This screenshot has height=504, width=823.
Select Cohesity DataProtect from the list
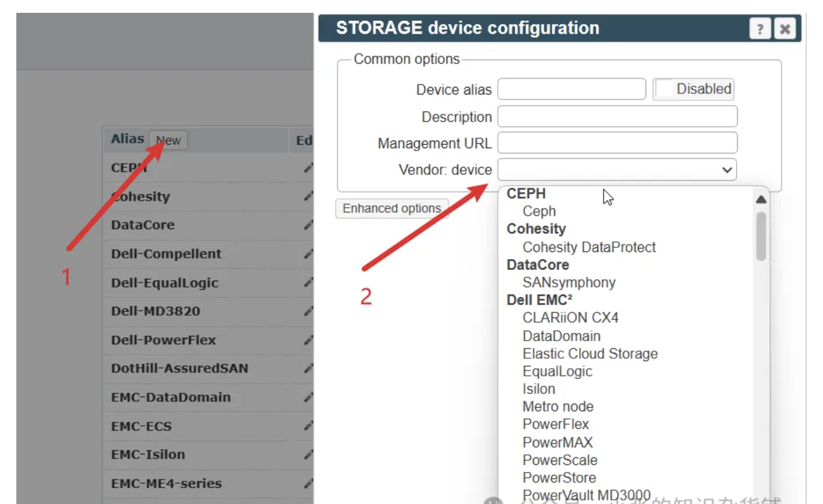click(x=589, y=247)
